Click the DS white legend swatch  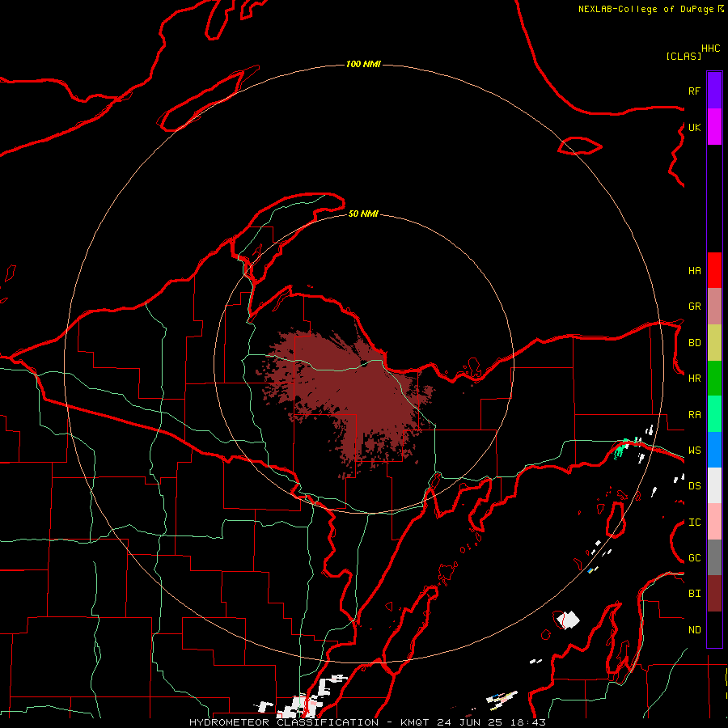coord(714,485)
